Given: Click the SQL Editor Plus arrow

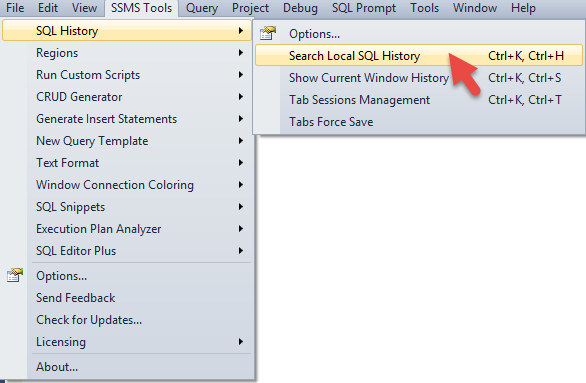Looking at the screenshot, I should [x=241, y=251].
